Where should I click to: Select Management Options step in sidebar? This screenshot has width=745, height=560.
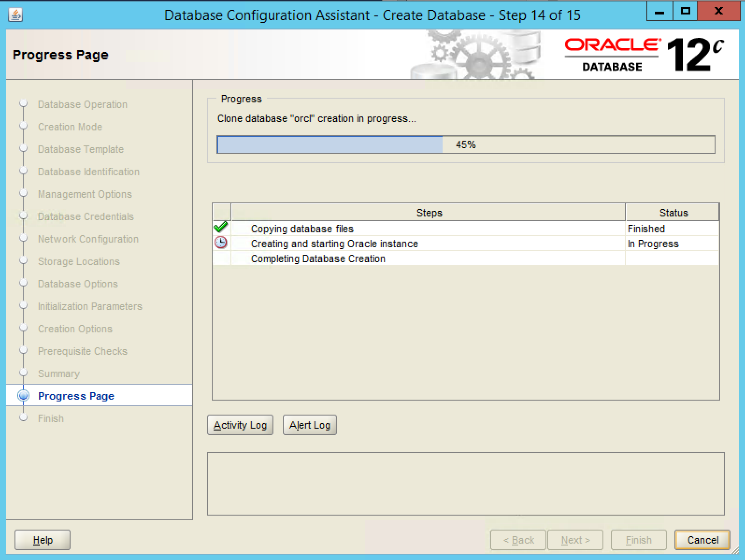[85, 194]
